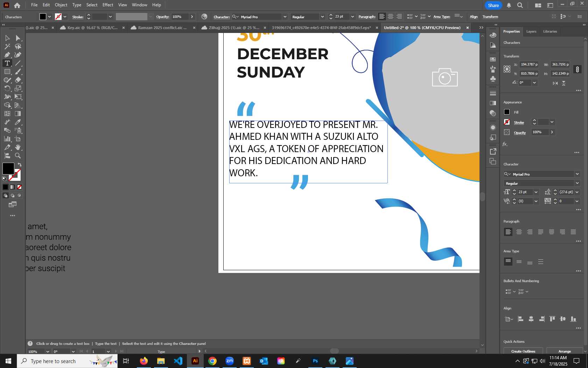This screenshot has height=368, width=588.
Task: Select top area type alignment option
Action: tap(508, 261)
